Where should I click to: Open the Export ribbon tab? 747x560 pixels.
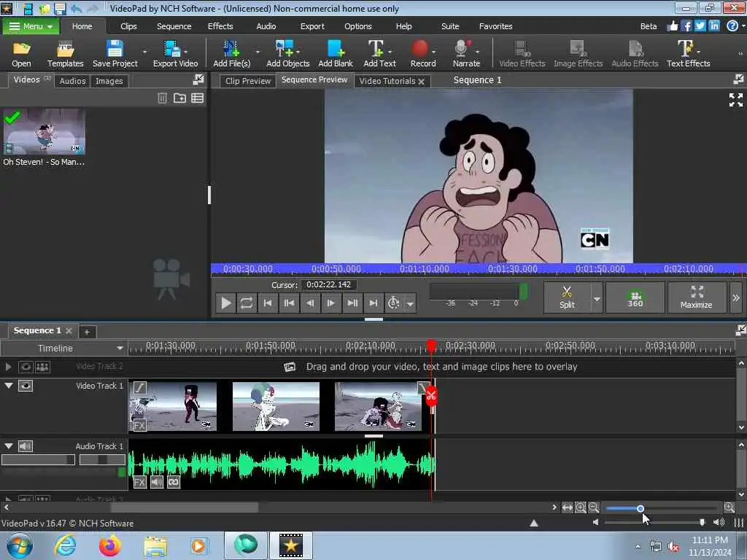click(312, 26)
